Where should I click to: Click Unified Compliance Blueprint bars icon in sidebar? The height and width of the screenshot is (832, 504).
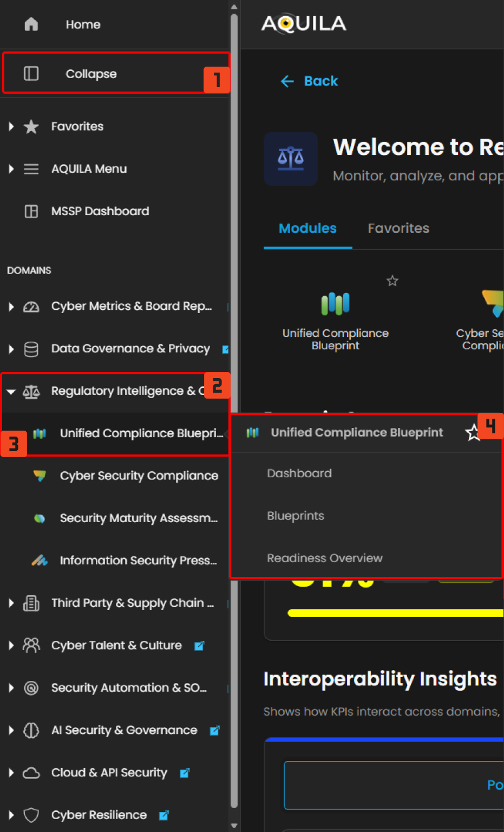point(40,433)
